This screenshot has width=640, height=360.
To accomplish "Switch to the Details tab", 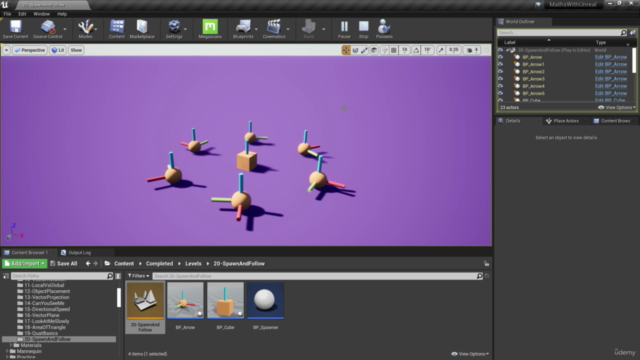I will (513, 121).
